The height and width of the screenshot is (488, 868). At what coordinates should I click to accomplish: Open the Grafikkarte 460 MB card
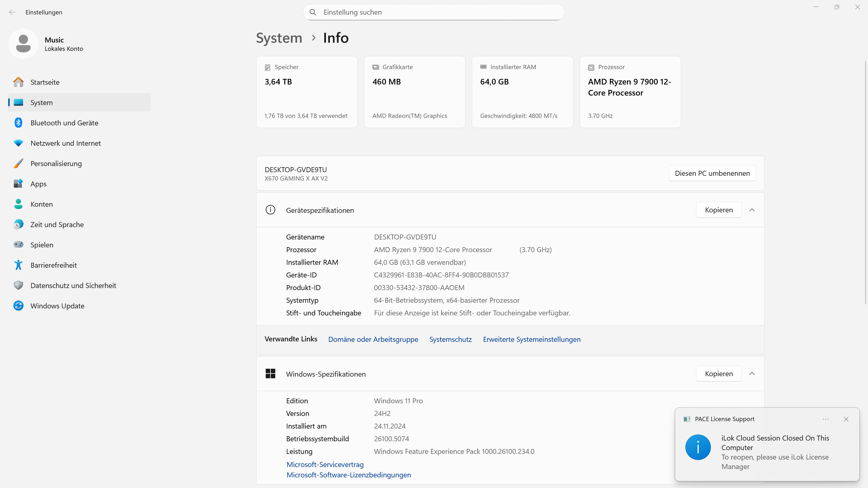tap(415, 92)
